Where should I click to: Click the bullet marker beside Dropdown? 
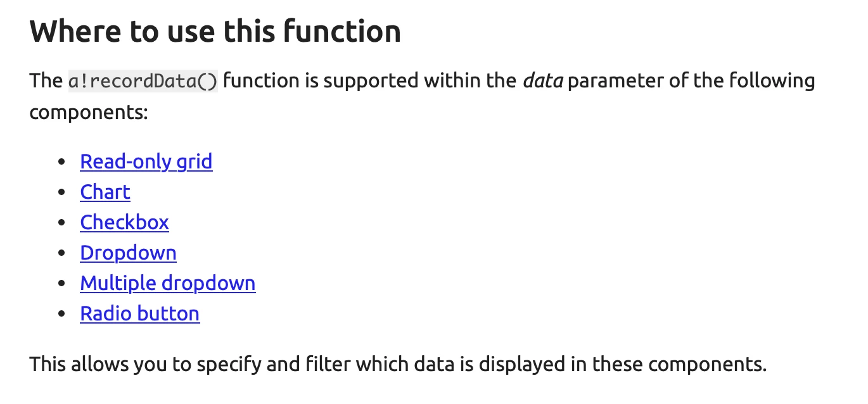pyautogui.click(x=61, y=254)
